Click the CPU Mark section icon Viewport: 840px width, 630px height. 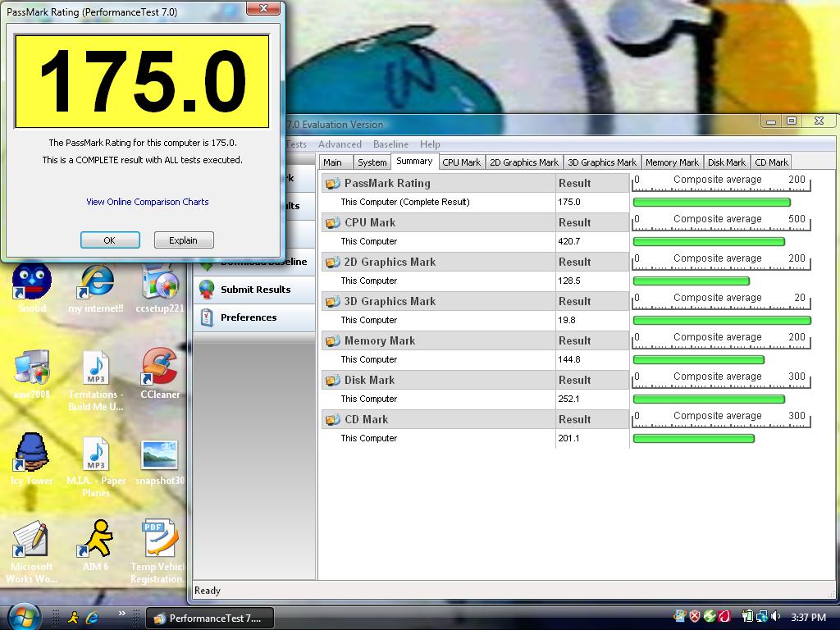point(333,222)
